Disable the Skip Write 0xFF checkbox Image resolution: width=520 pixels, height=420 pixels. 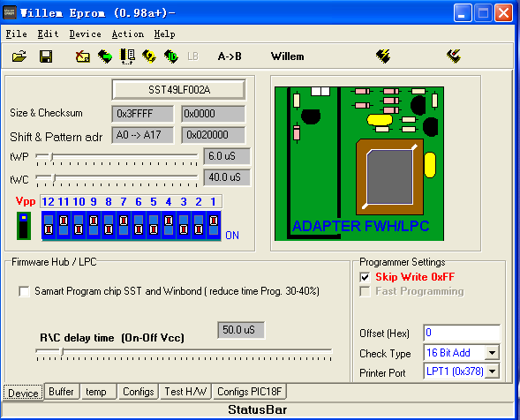coord(365,277)
